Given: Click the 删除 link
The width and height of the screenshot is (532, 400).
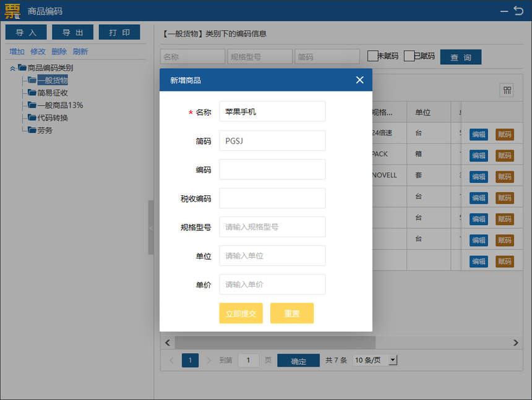Looking at the screenshot, I should click(x=59, y=51).
